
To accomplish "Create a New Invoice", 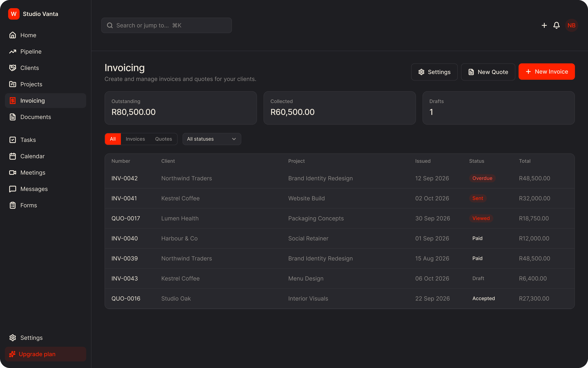I will click(547, 72).
